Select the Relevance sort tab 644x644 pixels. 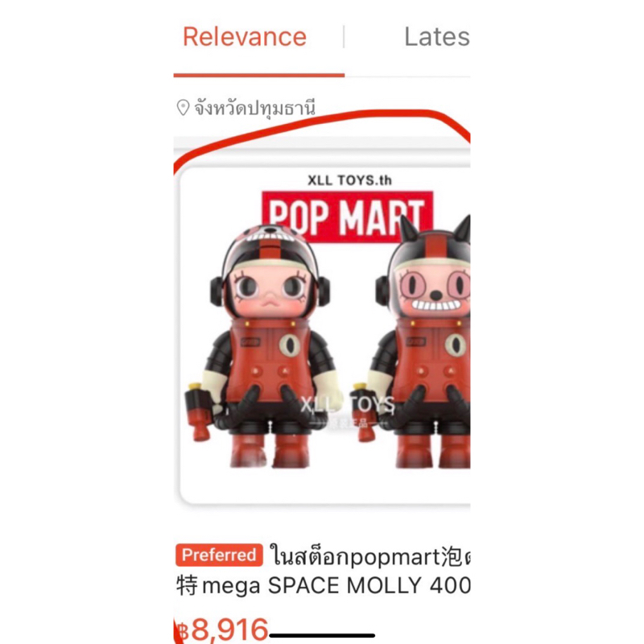coord(245,37)
